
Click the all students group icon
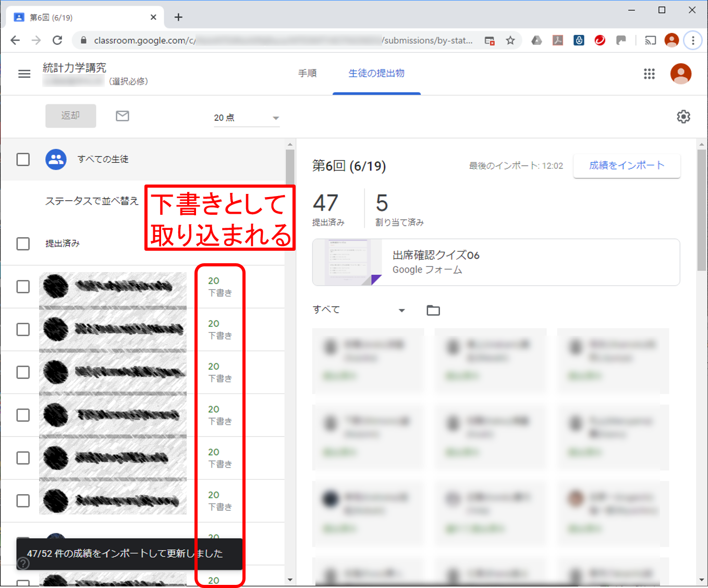pyautogui.click(x=56, y=160)
